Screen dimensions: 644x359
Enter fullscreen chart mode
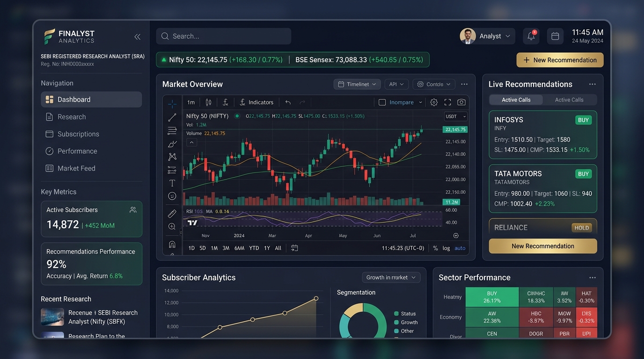(447, 102)
